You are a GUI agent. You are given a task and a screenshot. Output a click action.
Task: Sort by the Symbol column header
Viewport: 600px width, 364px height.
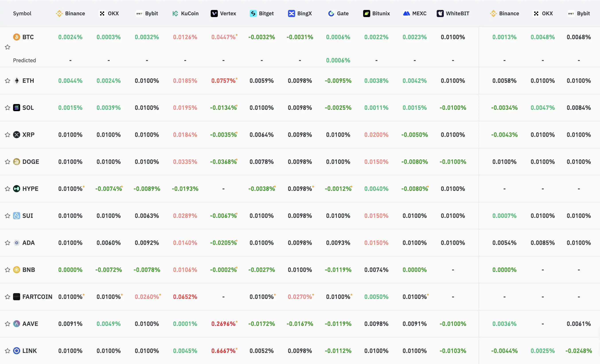click(22, 13)
